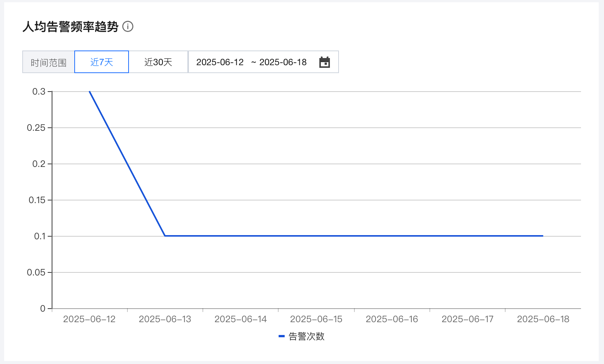
Task: Switch to the 近30天 tab
Action: point(158,62)
